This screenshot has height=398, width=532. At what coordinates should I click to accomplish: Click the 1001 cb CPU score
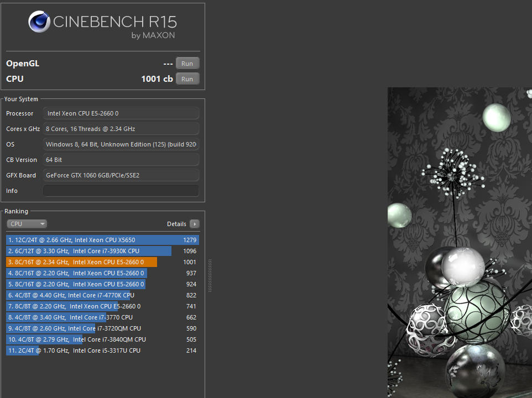point(157,79)
